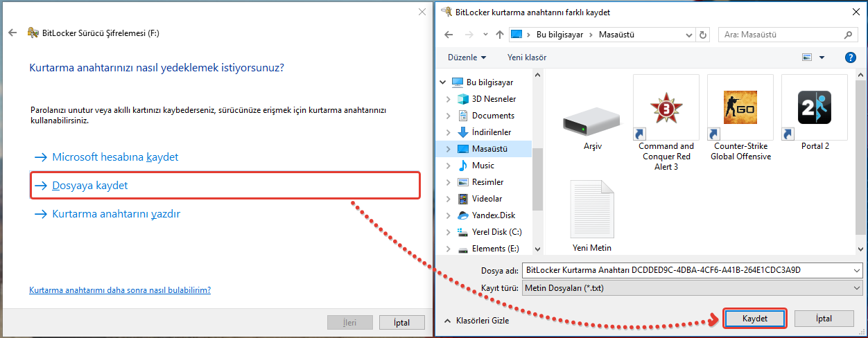The width and height of the screenshot is (868, 338).
Task: Open the Arşiv drive icon
Action: 587,121
